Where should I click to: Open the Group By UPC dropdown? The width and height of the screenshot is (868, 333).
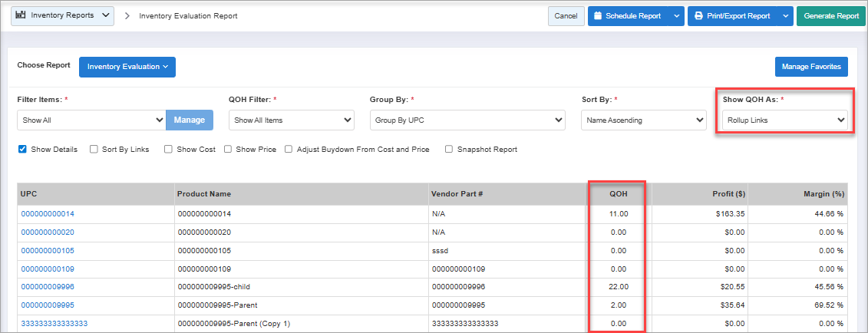point(467,120)
